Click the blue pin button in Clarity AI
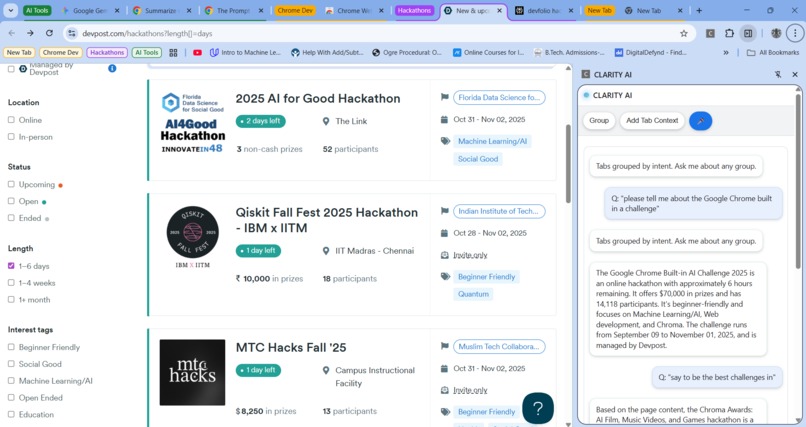806x427 pixels. click(x=700, y=121)
